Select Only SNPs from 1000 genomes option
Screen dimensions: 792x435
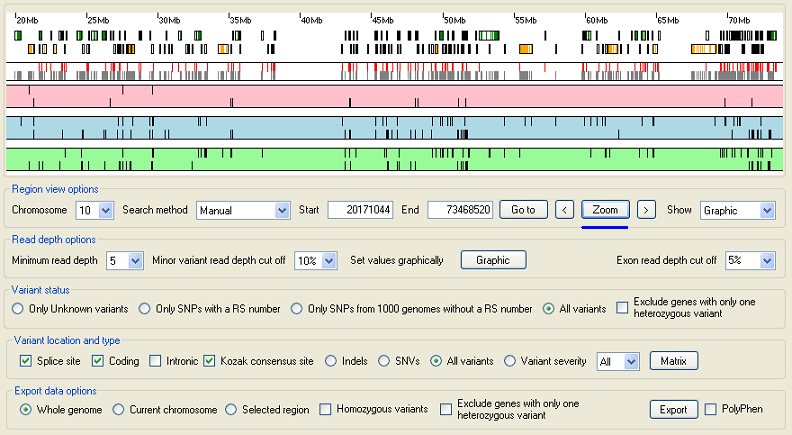pyautogui.click(x=296, y=309)
